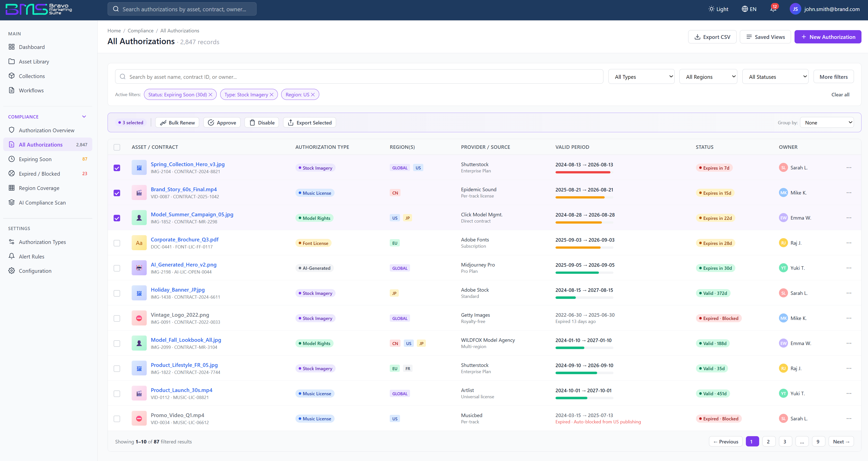
Task: Open Expired / Blocked in the sidebar
Action: (x=48, y=174)
